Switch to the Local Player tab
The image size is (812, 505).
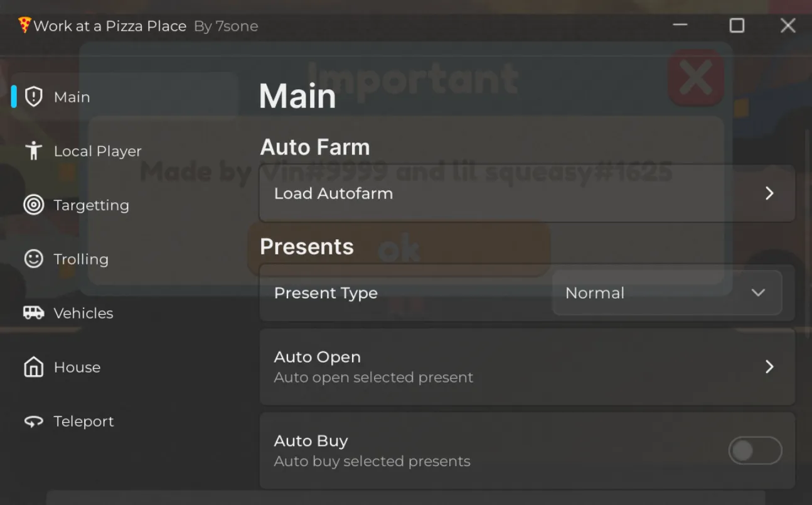click(x=97, y=151)
